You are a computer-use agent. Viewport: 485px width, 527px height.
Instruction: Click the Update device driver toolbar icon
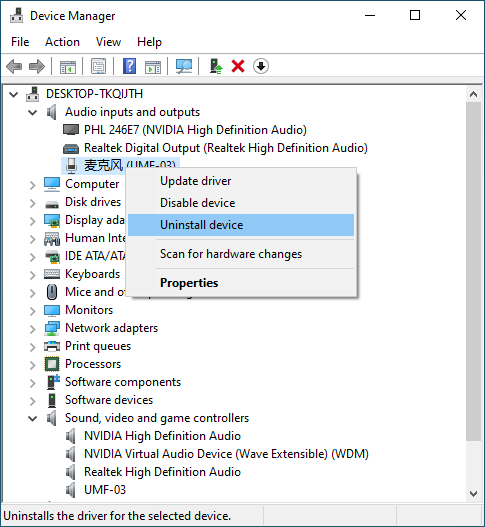pyautogui.click(x=216, y=66)
